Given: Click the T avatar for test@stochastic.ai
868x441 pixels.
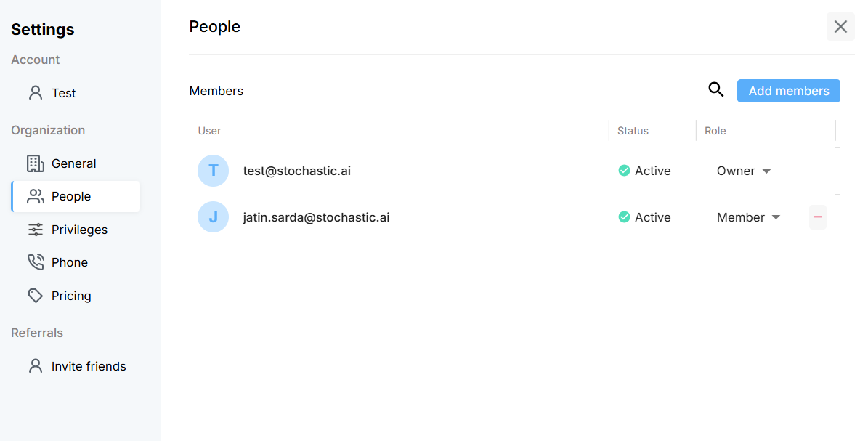Looking at the screenshot, I should click(213, 171).
